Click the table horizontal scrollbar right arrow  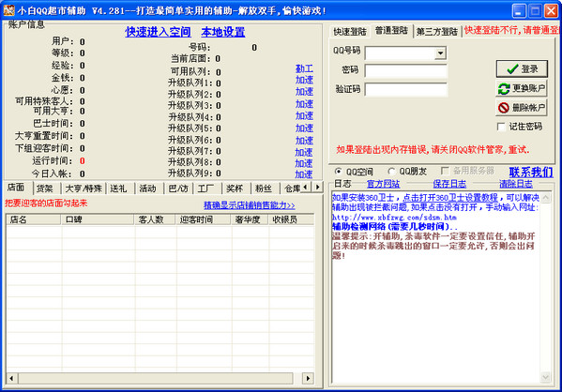(x=308, y=378)
